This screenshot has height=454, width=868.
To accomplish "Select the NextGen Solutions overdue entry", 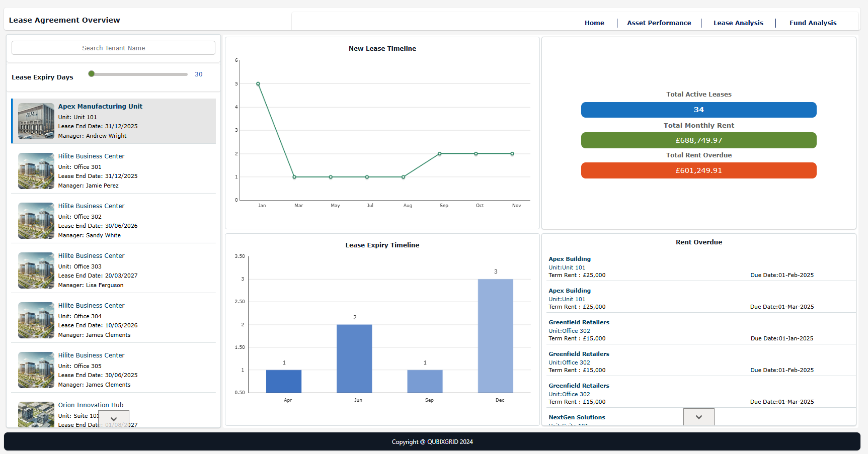I will [577, 417].
